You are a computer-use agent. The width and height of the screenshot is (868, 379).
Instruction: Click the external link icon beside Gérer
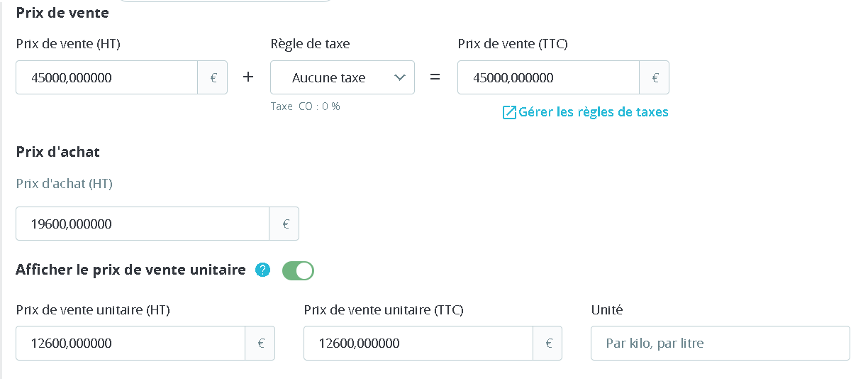point(509,112)
